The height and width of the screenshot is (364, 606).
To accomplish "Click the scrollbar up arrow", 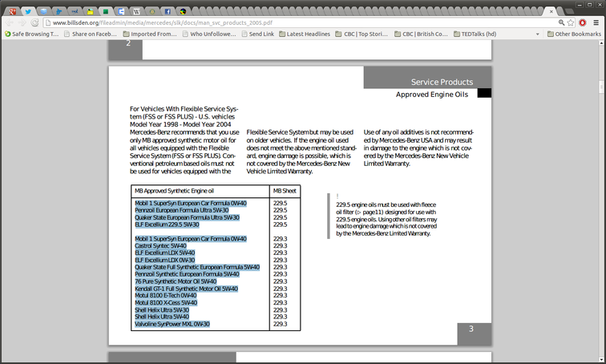I will (x=602, y=43).
